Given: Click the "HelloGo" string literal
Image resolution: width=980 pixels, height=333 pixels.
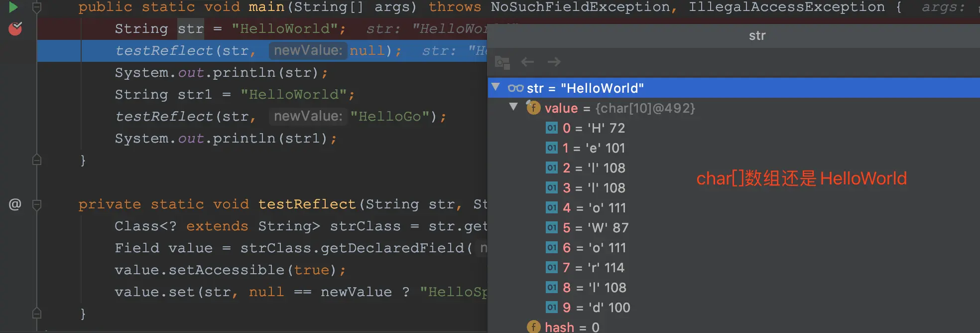Looking at the screenshot, I should pos(390,117).
